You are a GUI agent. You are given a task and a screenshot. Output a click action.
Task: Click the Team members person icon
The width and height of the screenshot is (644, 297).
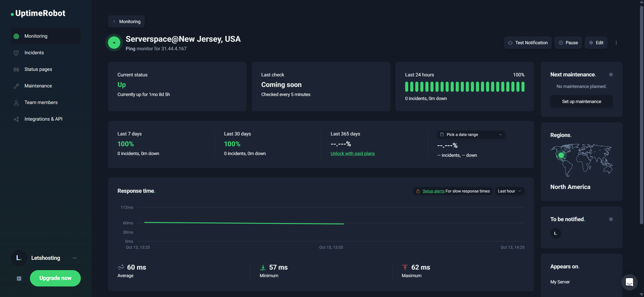click(x=16, y=103)
